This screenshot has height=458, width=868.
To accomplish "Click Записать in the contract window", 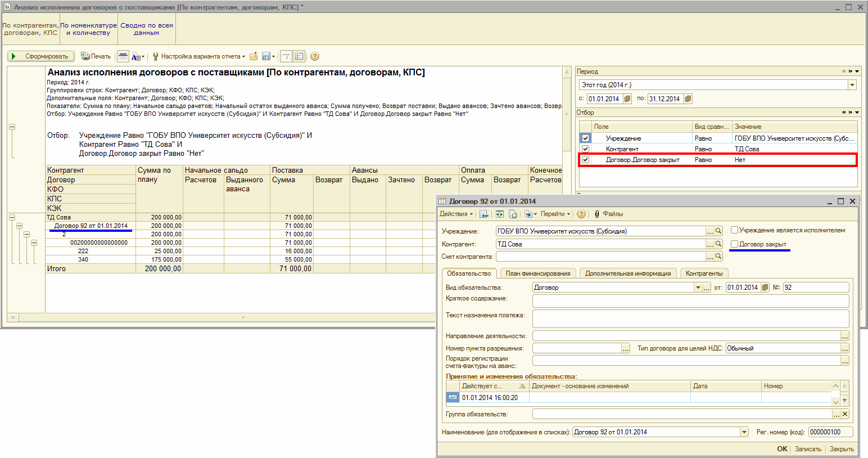I will [x=808, y=449].
